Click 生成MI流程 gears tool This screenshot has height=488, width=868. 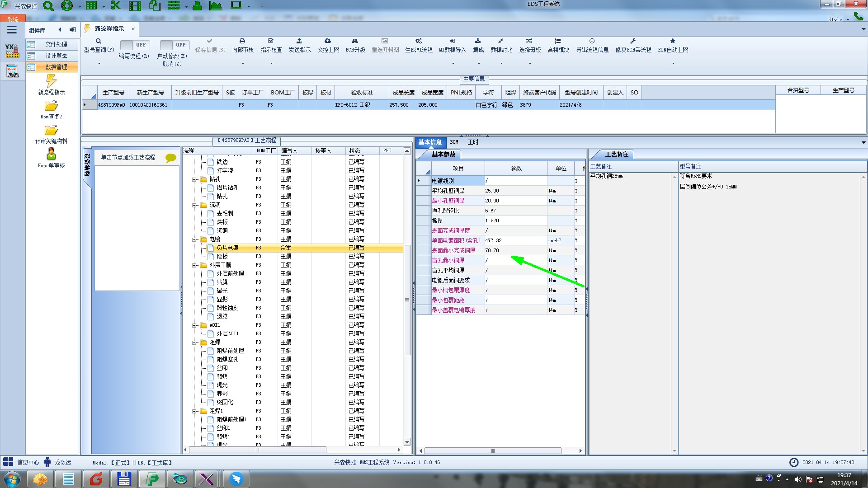pyautogui.click(x=419, y=46)
